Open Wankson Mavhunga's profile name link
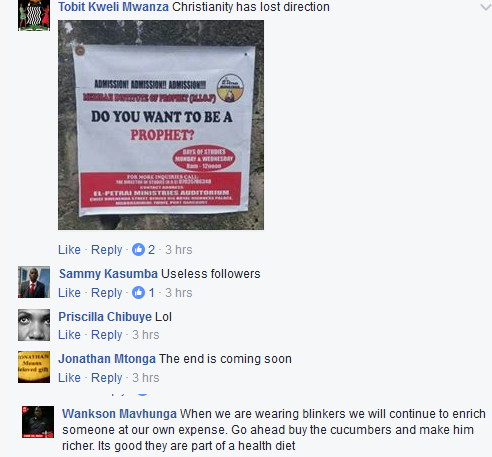Screen dimensions: 492x457 coord(119,414)
